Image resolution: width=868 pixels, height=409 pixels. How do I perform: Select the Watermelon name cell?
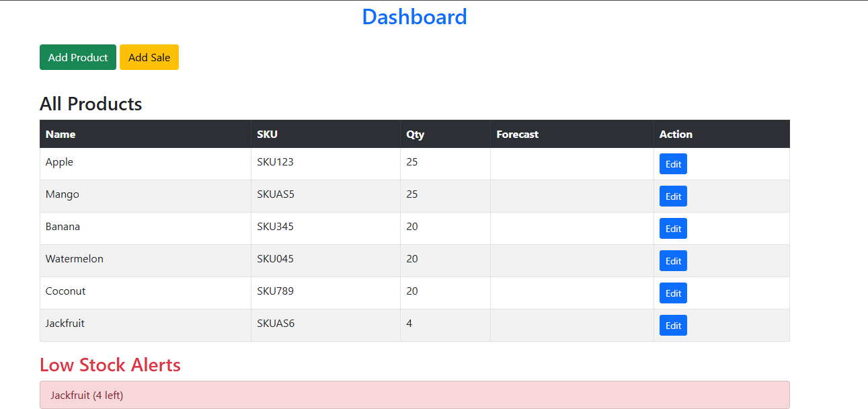(x=145, y=261)
